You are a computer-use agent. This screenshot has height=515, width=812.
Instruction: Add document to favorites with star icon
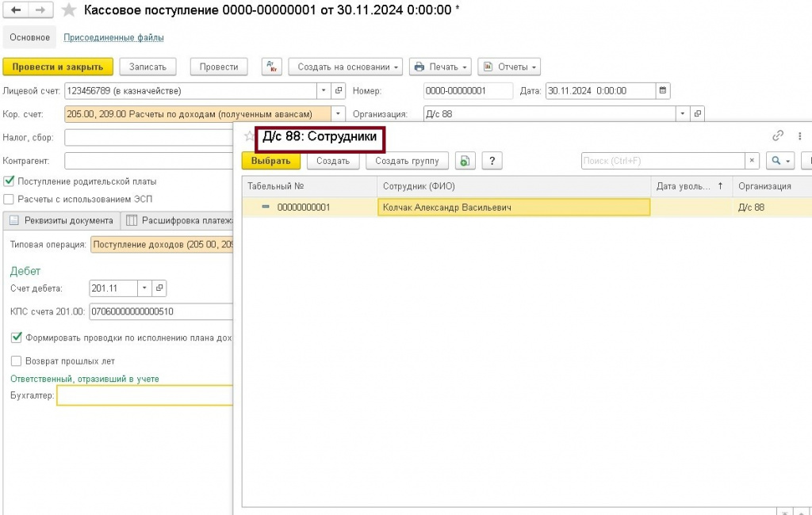pyautogui.click(x=69, y=10)
